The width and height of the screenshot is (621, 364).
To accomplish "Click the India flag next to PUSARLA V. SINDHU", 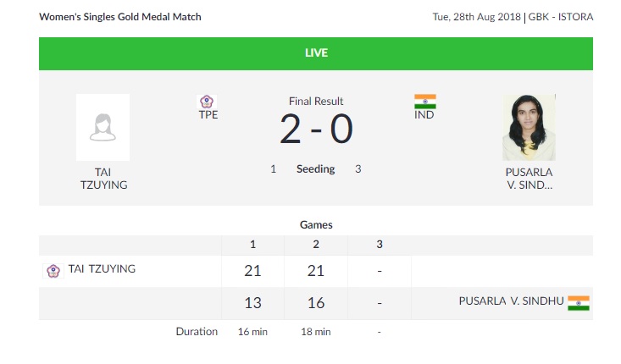I will click(x=579, y=303).
